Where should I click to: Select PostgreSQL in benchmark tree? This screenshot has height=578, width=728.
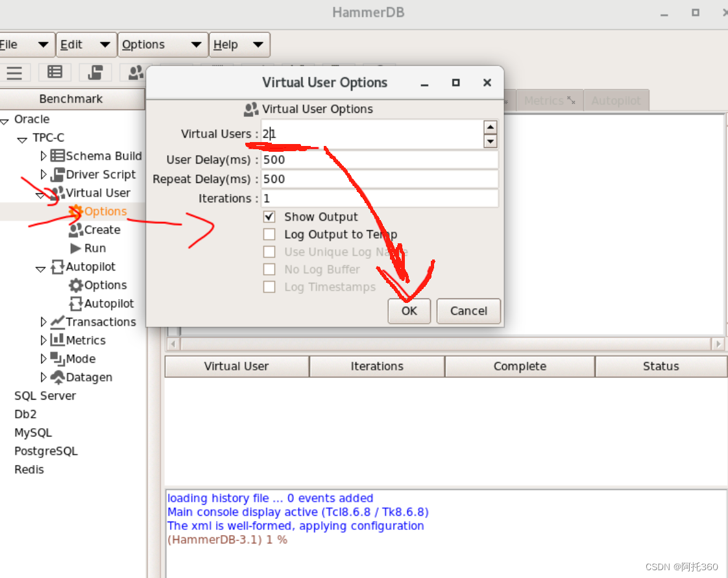coord(46,452)
